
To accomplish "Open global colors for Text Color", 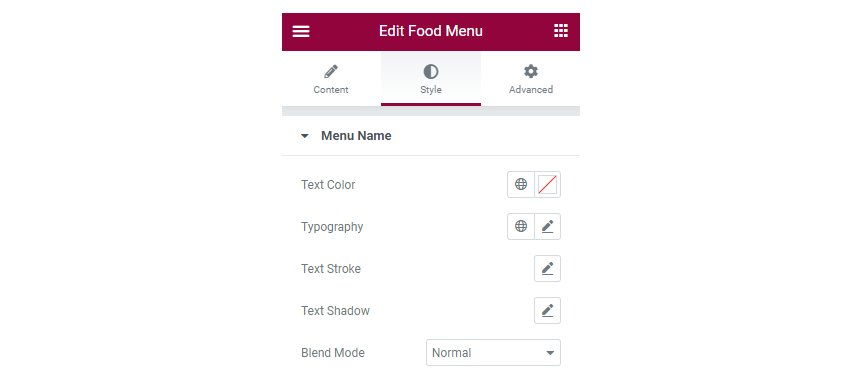I will [x=521, y=184].
